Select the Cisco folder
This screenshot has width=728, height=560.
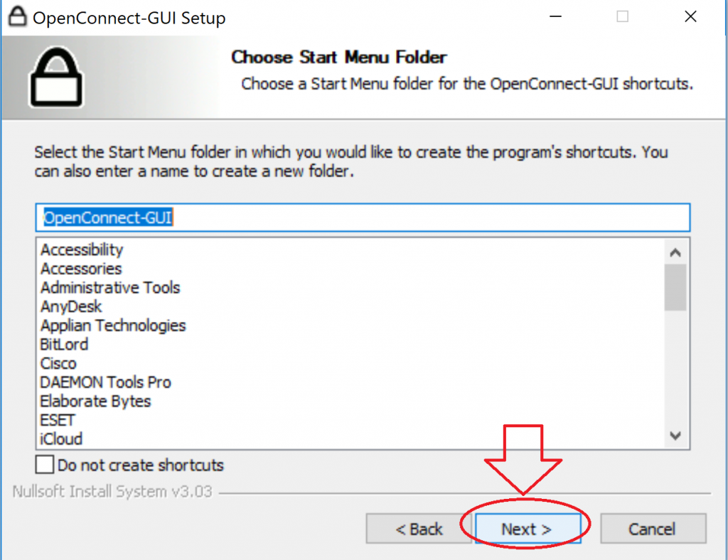58,363
